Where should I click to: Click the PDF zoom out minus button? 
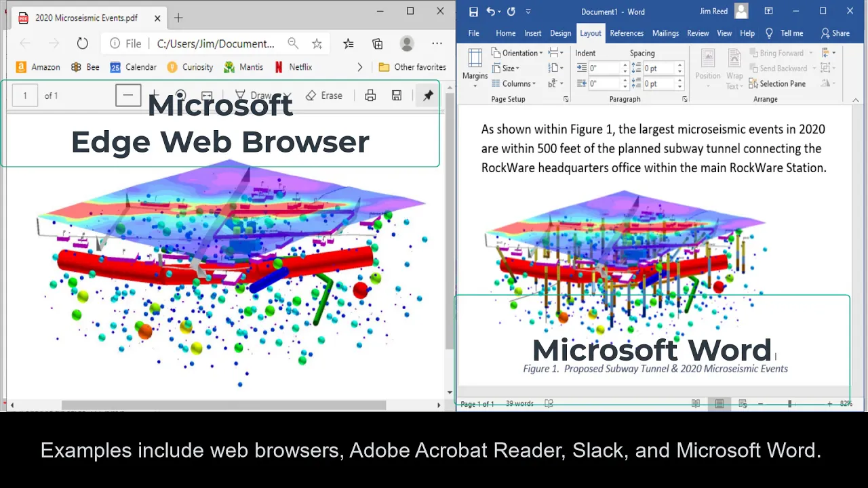(127, 96)
